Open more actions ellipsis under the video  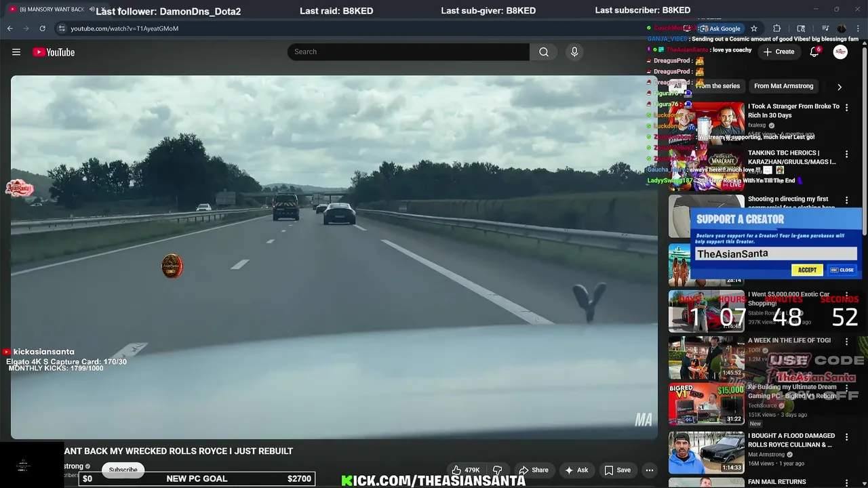(x=649, y=470)
